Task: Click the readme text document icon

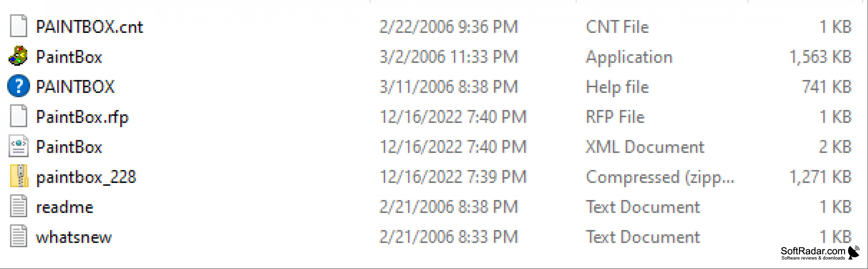Action: click(19, 206)
